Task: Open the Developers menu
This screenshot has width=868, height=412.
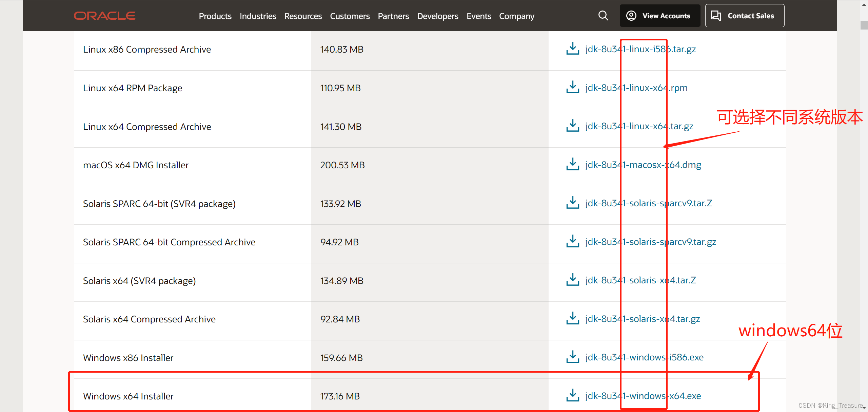Action: tap(437, 16)
